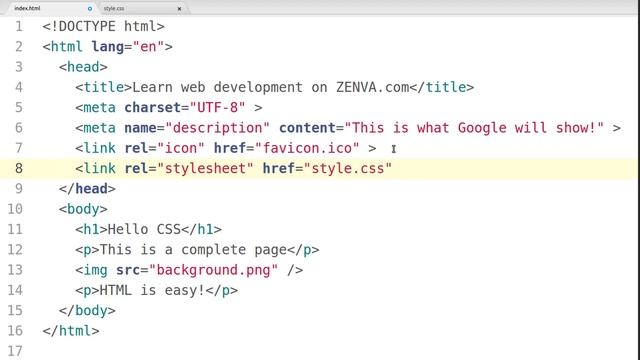
Task: Click the "lang" attribute on the html tag
Action: click(x=107, y=47)
